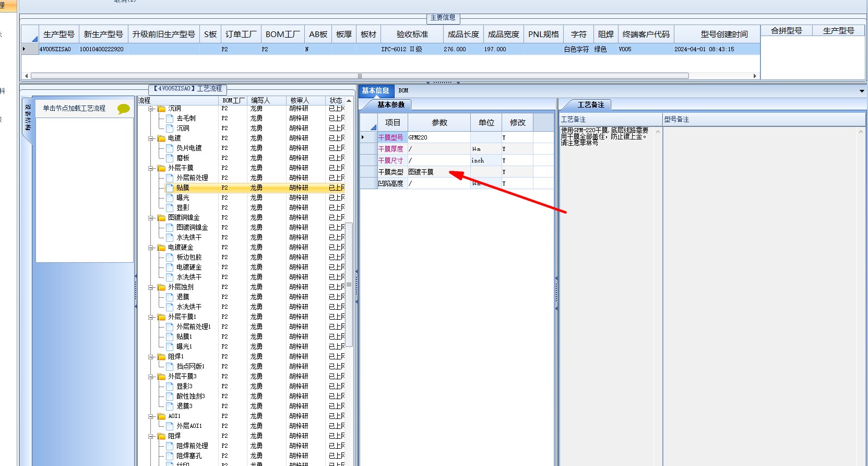868x466 pixels.
Task: Click the document icon of 外层前处理
Action: coord(170,178)
